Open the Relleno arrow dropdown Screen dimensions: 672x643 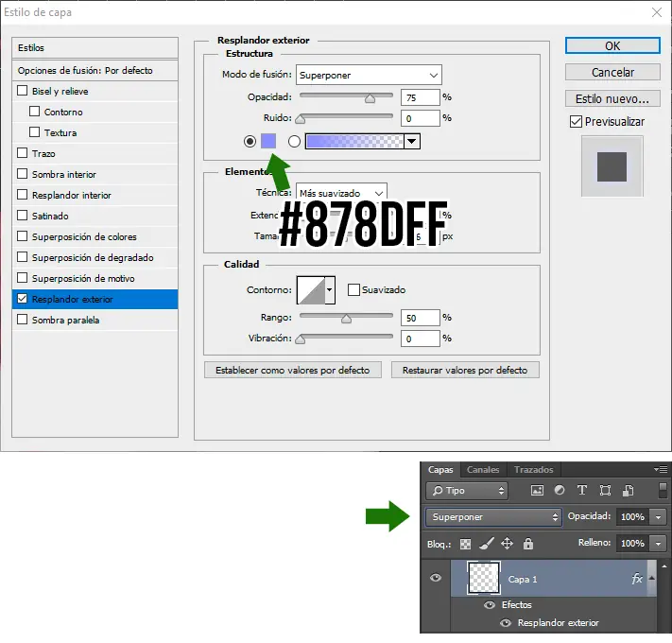pyautogui.click(x=658, y=544)
